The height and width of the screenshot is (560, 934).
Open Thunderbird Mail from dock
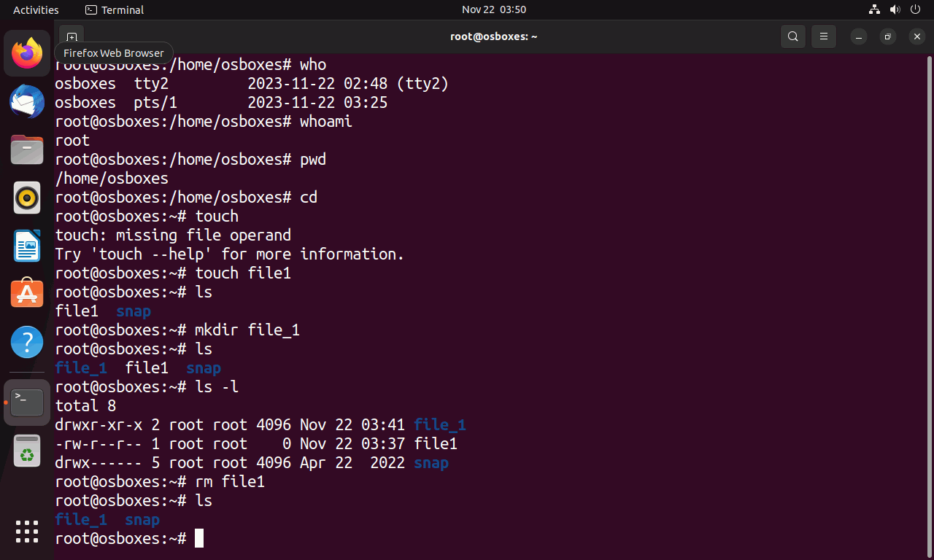[27, 101]
